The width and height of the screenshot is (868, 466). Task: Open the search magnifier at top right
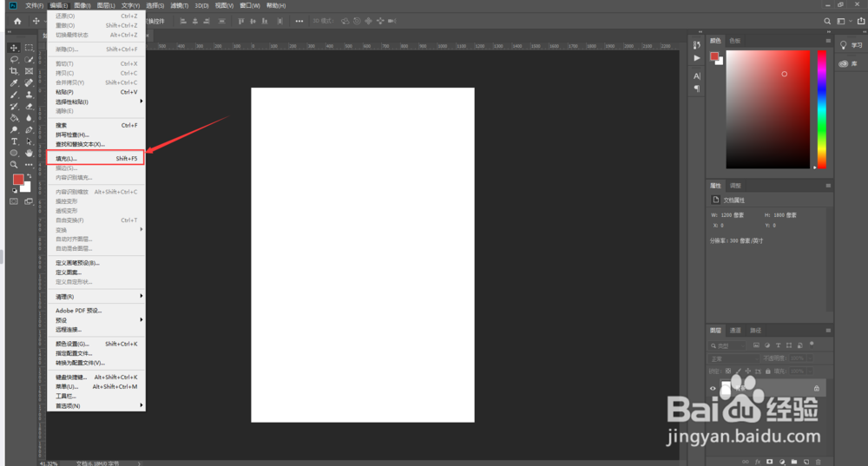pos(827,21)
